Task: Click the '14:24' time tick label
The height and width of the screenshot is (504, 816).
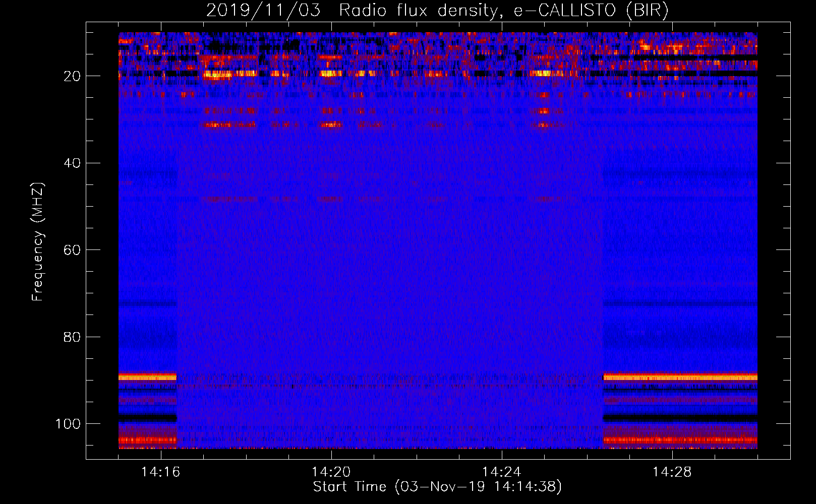Action: (502, 472)
